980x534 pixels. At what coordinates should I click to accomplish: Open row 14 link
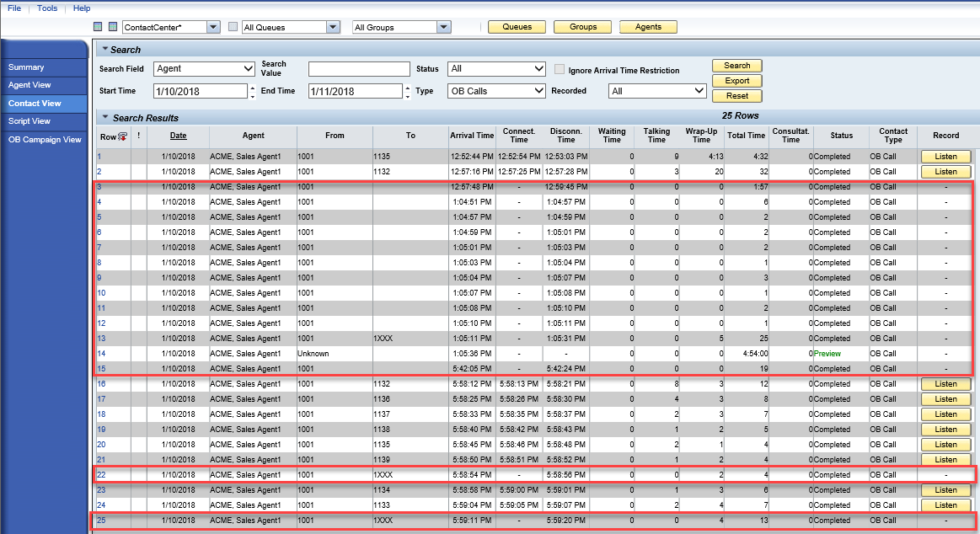click(x=101, y=354)
